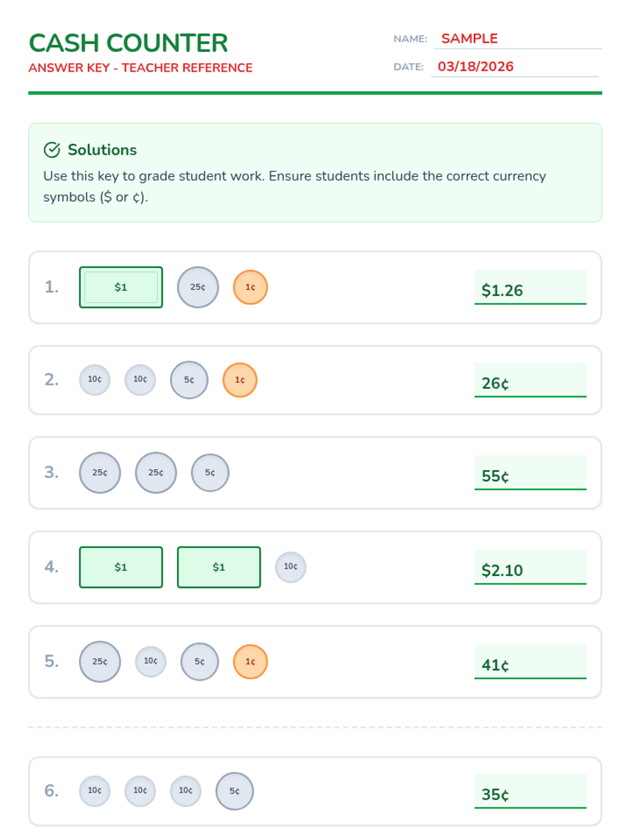Click the CASH COUNTER title heading
The width and height of the screenshot is (630, 840).
click(x=128, y=43)
